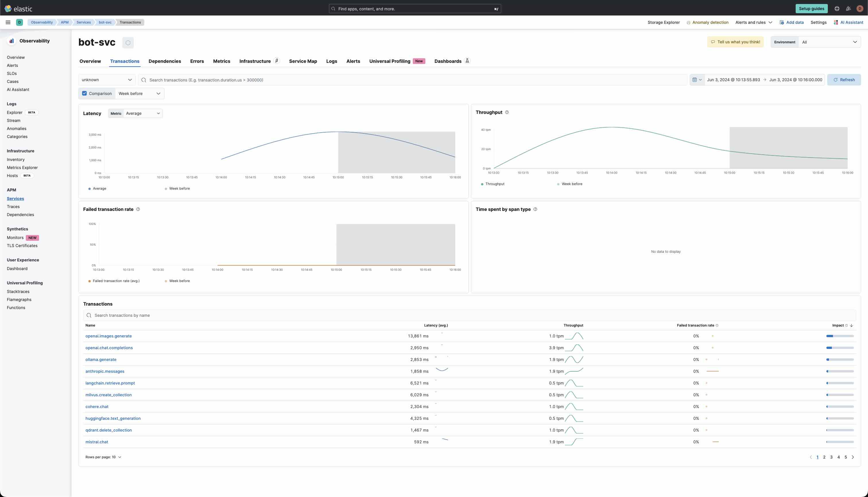
Task: Toggle Week before legend in Throughput chart
Action: [x=571, y=184]
